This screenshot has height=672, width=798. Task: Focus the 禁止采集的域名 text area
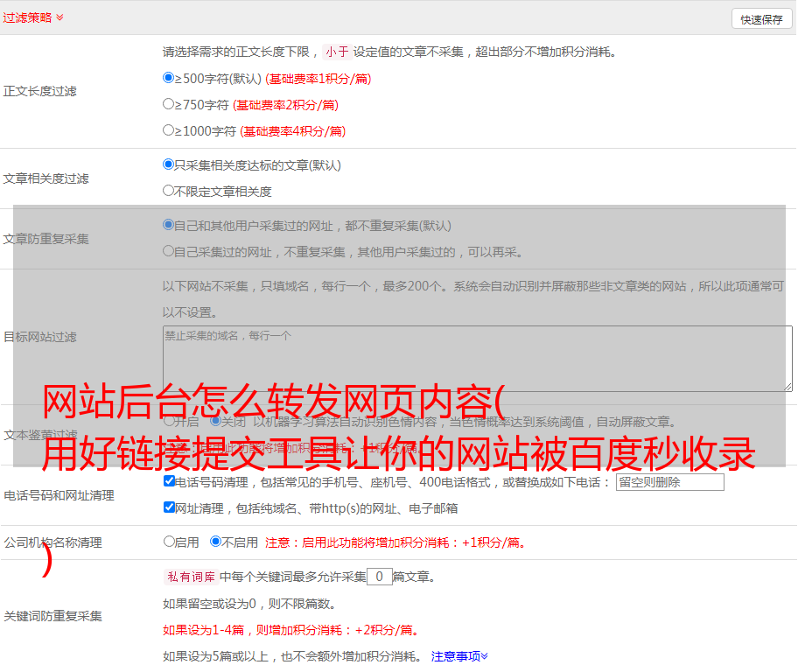click(x=477, y=358)
